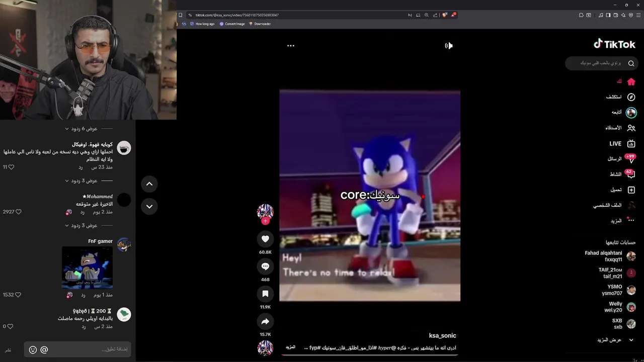Reply to FnF gamer's comment via رد
This screenshot has height=362, width=644.
tap(83, 295)
